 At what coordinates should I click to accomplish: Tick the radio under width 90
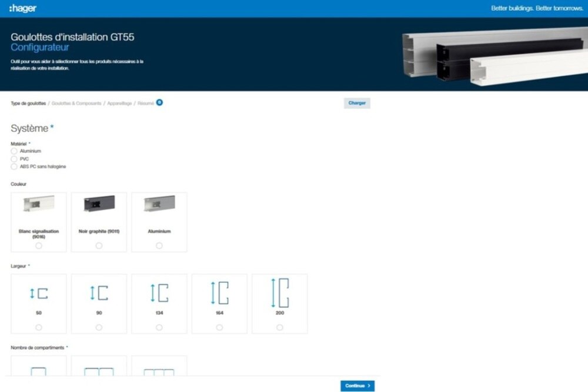(99, 327)
